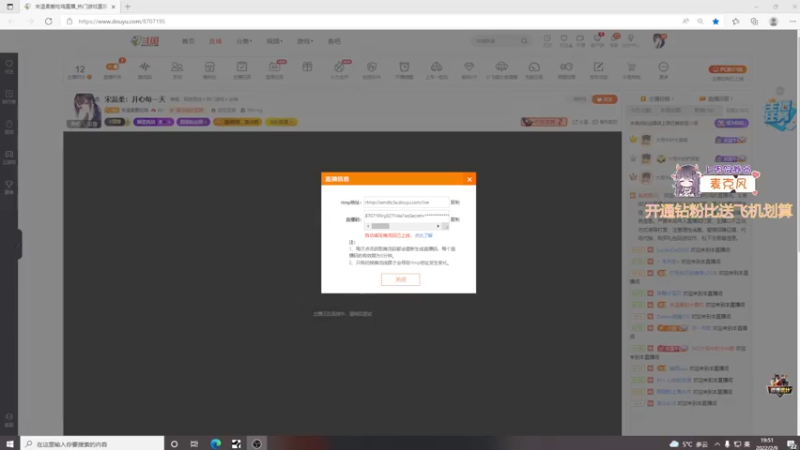800x450 pixels.
Task: Open watch history clock icon in header
Action: (547, 39)
